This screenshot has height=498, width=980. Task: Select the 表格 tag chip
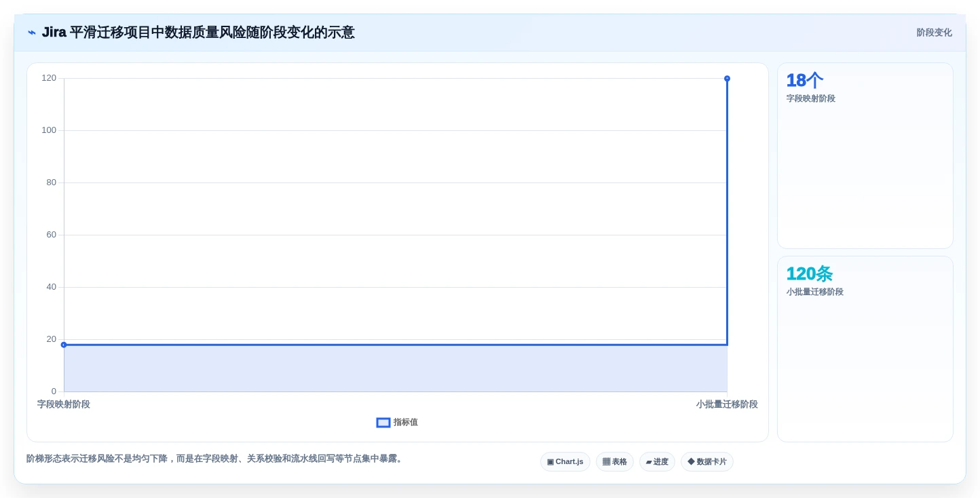pos(615,462)
